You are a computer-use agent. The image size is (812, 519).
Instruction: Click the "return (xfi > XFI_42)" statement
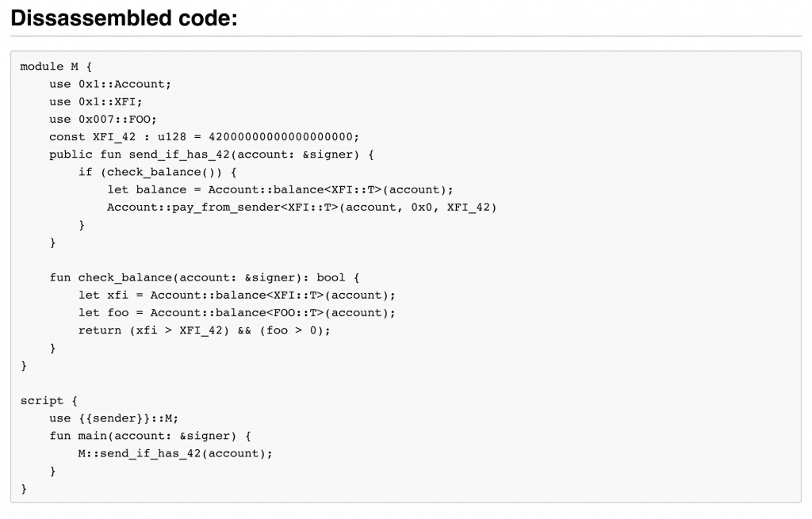coord(204,330)
